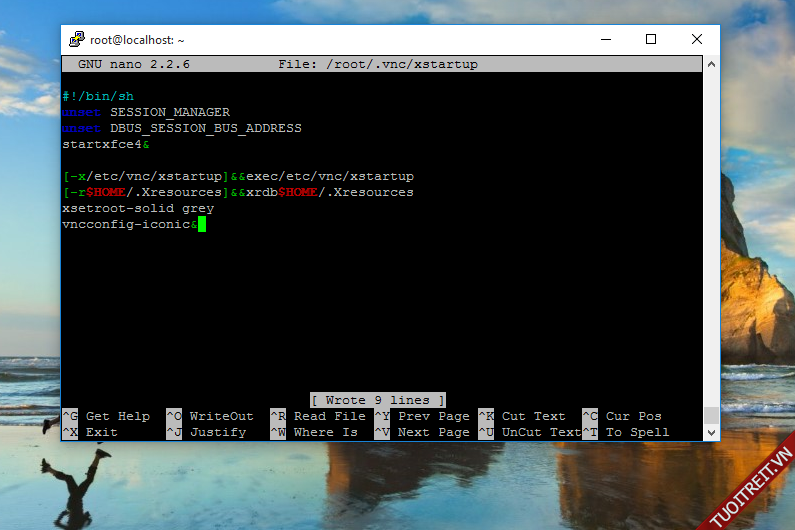Click the startxfce4& line in editor

pos(105,144)
